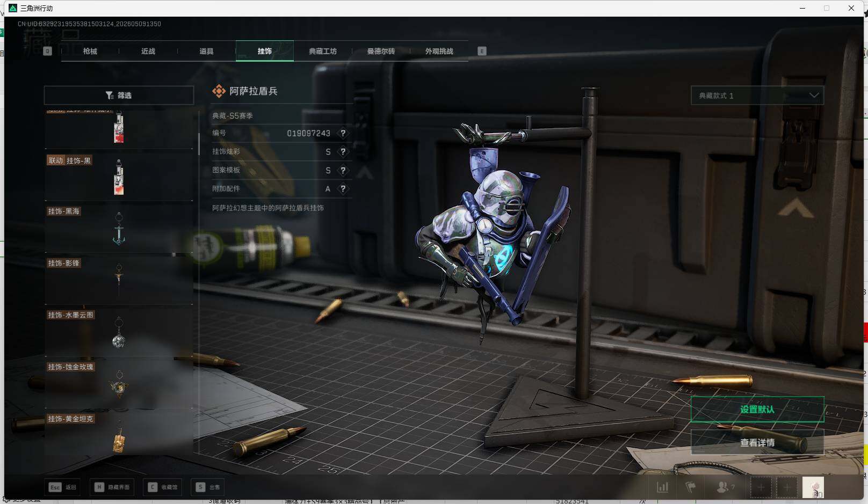Click the C 收藏馆 button
868x504 pixels.
click(163, 487)
